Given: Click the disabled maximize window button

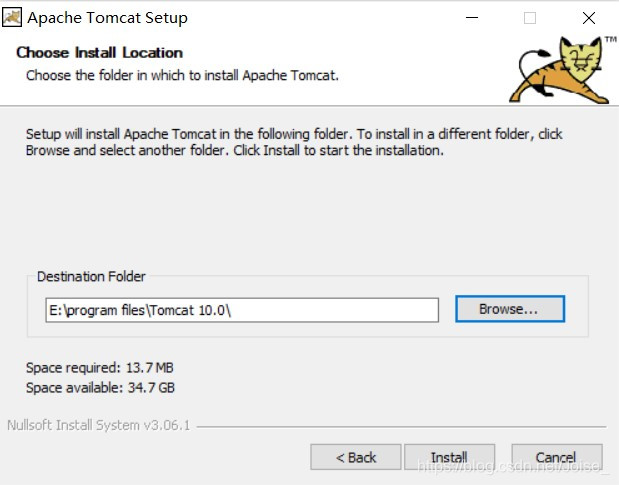Looking at the screenshot, I should pos(530,18).
